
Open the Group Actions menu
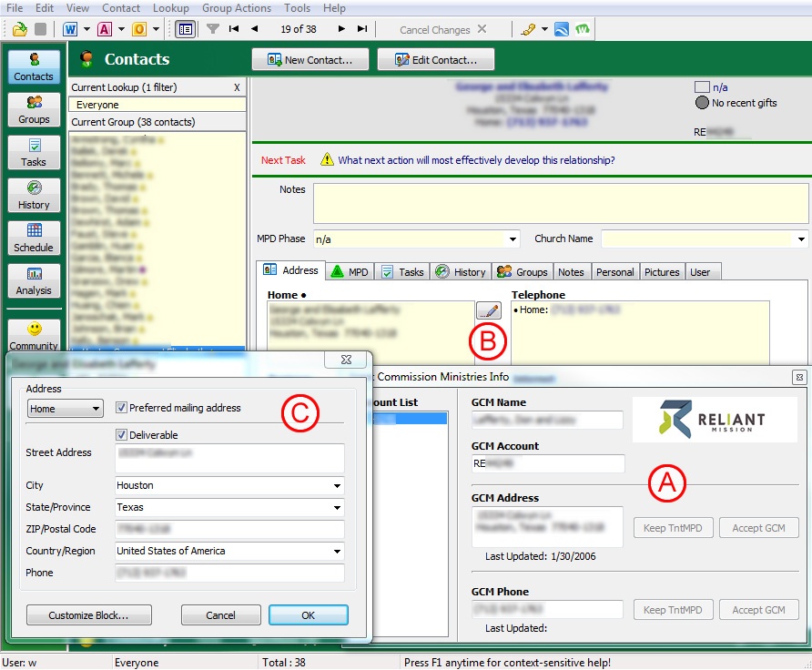click(x=236, y=8)
